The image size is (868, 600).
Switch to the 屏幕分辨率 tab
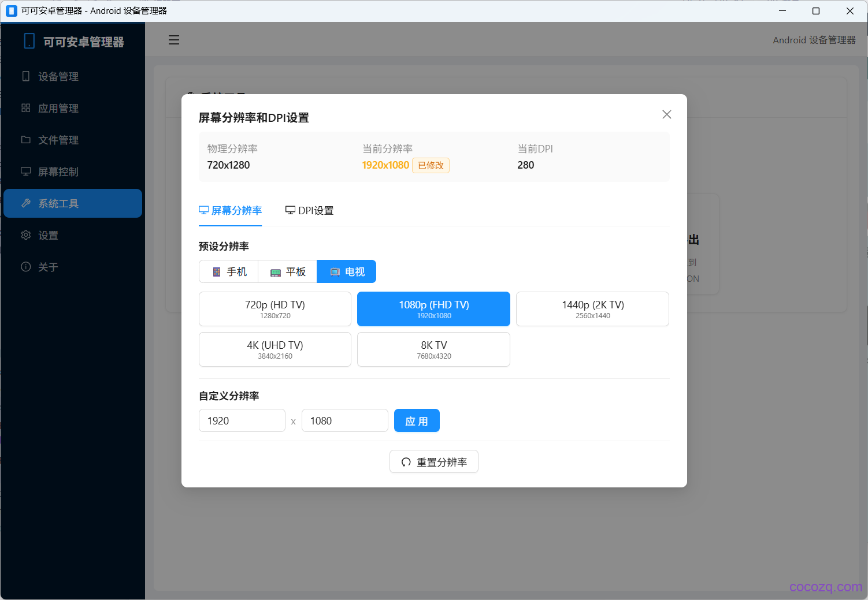231,211
